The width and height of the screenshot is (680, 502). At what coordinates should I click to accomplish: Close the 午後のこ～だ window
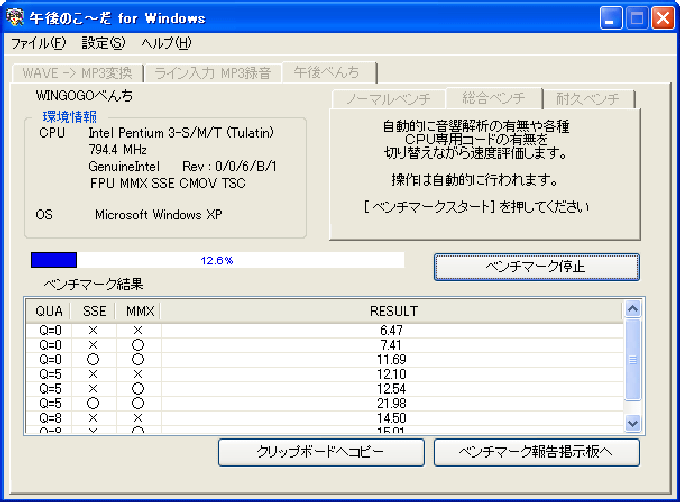click(663, 18)
